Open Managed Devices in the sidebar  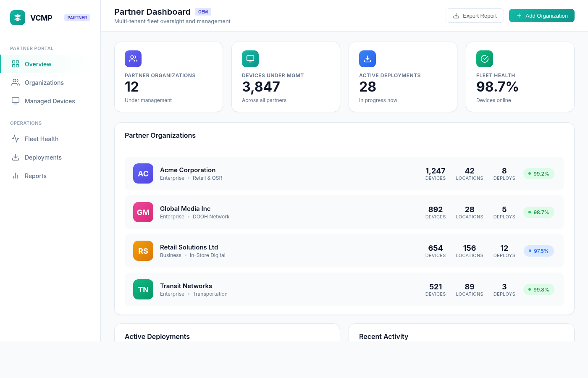tap(50, 101)
